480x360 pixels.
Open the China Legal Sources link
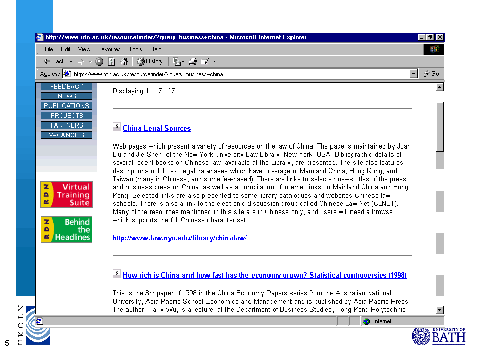157,128
